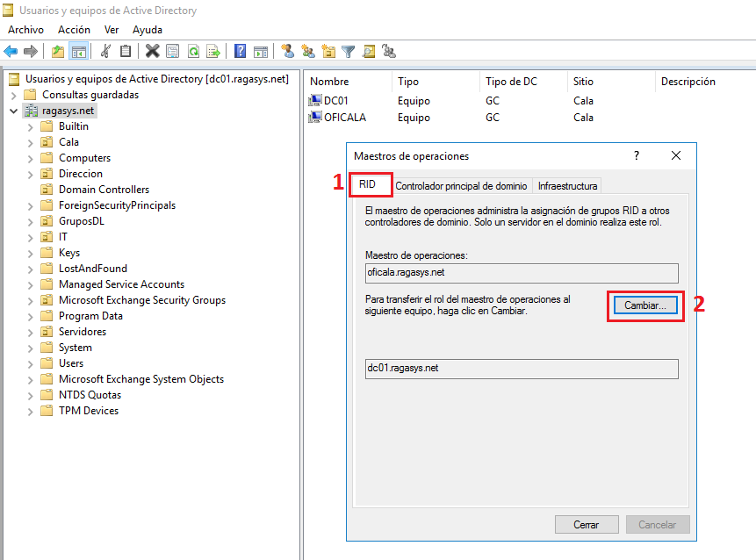Expand the Microsoft Exchange Security Groups node
Image resolution: width=756 pixels, height=560 pixels.
30,301
